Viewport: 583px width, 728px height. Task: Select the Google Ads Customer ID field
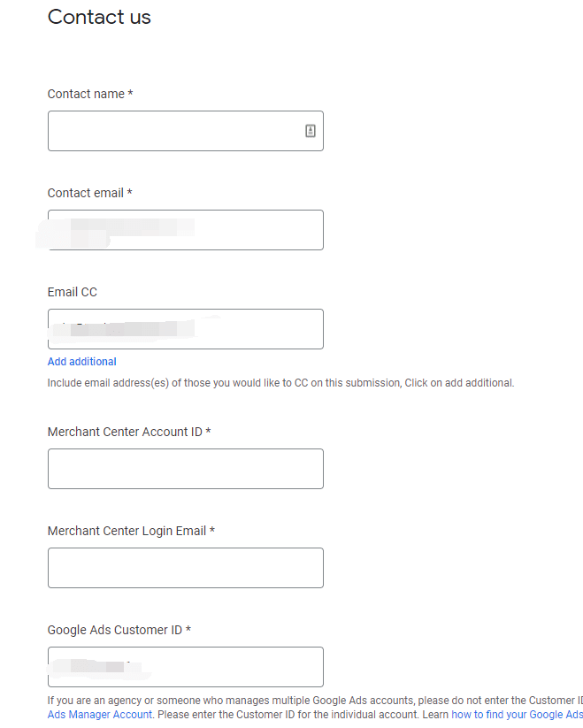(186, 667)
